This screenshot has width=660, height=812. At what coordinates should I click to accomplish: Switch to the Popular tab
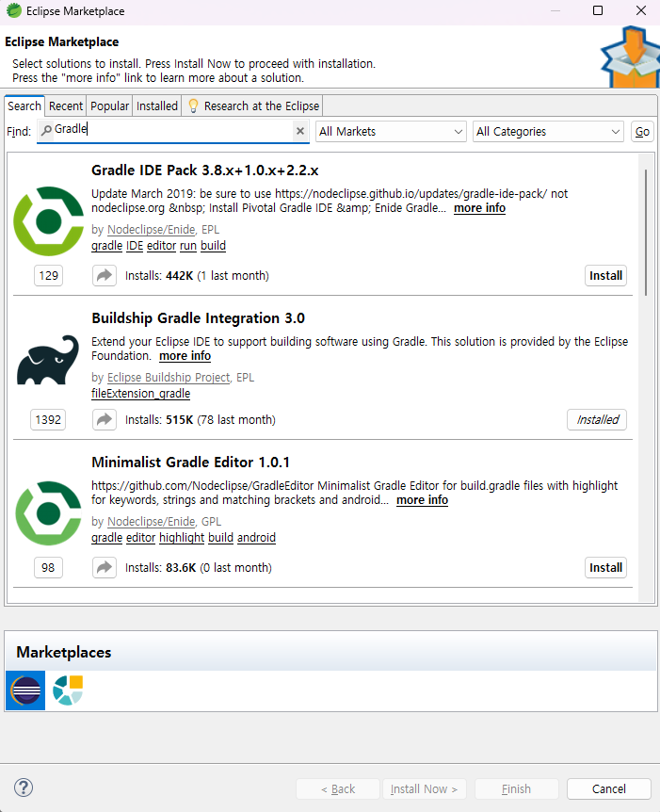(x=110, y=106)
